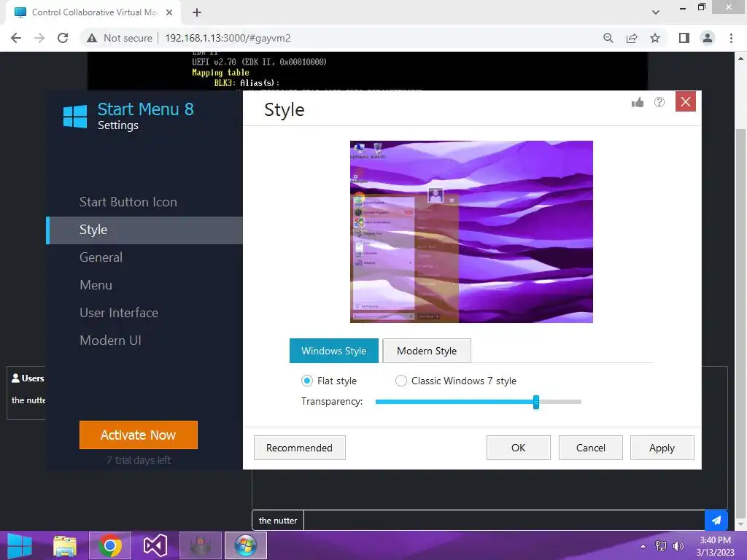Image resolution: width=747 pixels, height=560 pixels.
Task: Open a new browser tab
Action: tap(197, 12)
